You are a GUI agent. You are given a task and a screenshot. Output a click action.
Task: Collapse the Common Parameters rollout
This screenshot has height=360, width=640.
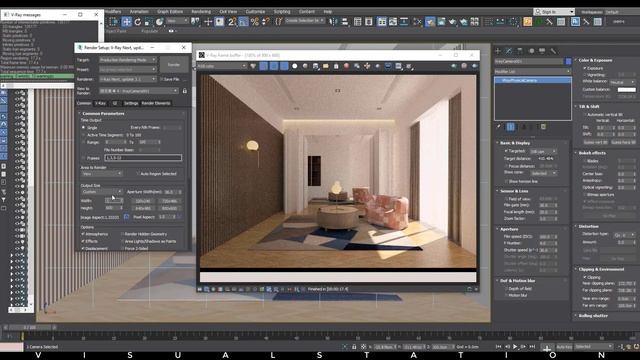(104, 113)
